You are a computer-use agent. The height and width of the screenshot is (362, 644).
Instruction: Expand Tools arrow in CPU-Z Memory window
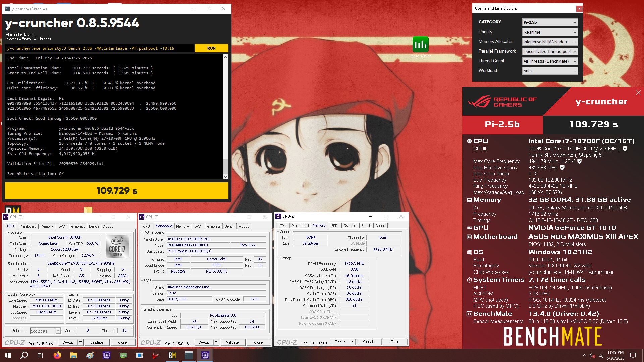point(353,342)
